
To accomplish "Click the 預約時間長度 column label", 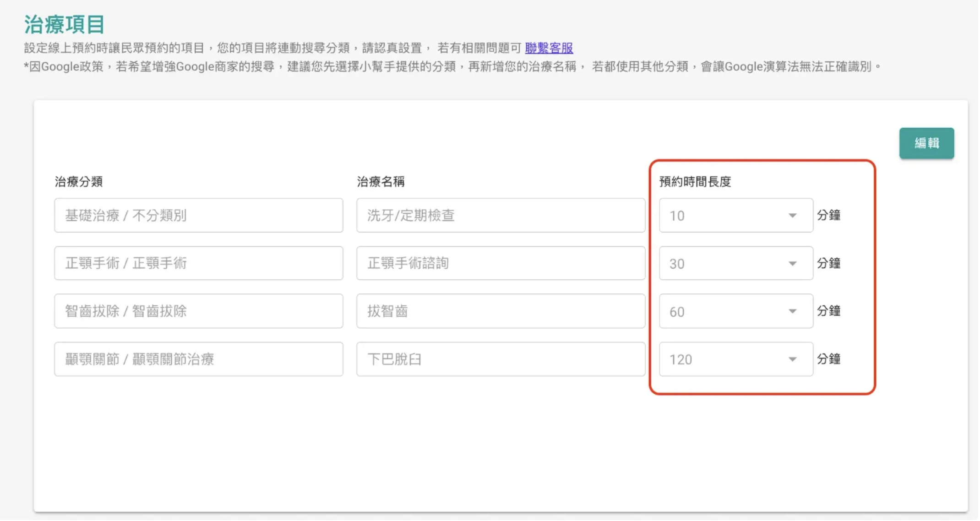I will [x=694, y=181].
